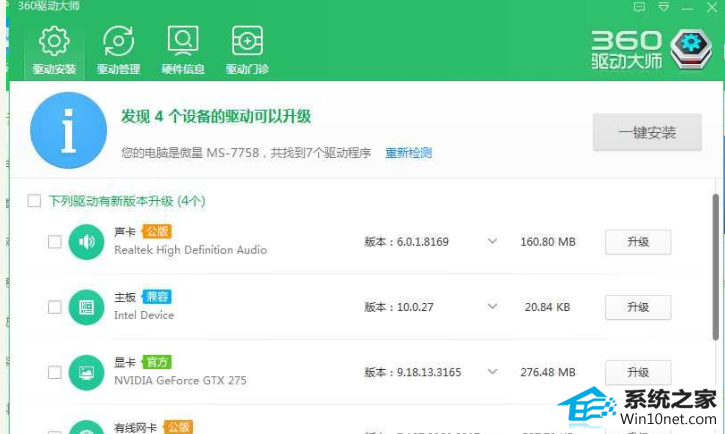This screenshot has width=725, height=434.
Task: Click the 160.80 MB size value
Action: pos(548,242)
